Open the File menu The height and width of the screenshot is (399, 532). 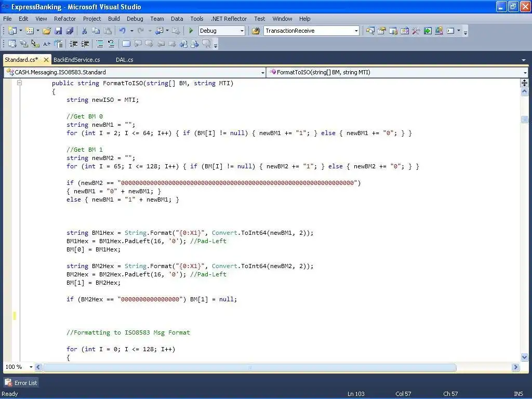(x=7, y=19)
